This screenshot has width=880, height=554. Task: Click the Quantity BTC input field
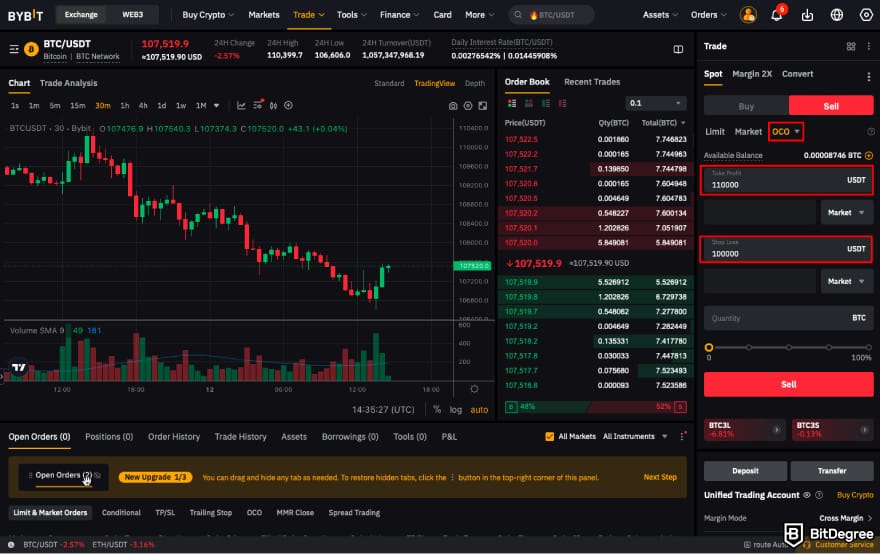[789, 318]
